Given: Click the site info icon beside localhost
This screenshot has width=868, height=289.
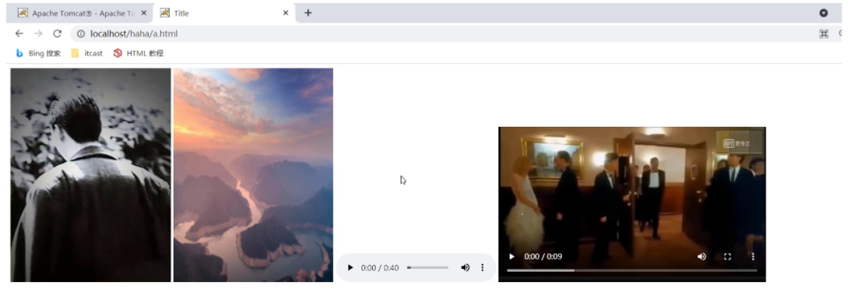Looking at the screenshot, I should click(x=81, y=33).
